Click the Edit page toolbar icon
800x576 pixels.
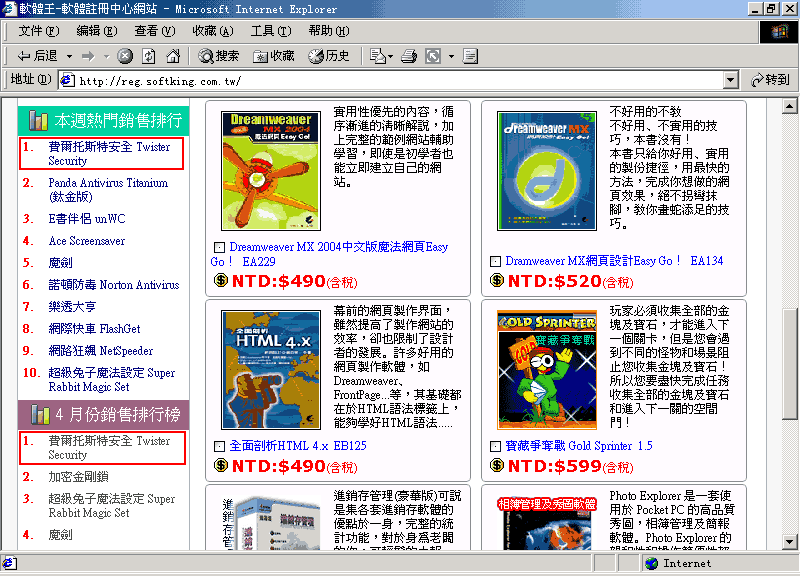(x=470, y=56)
